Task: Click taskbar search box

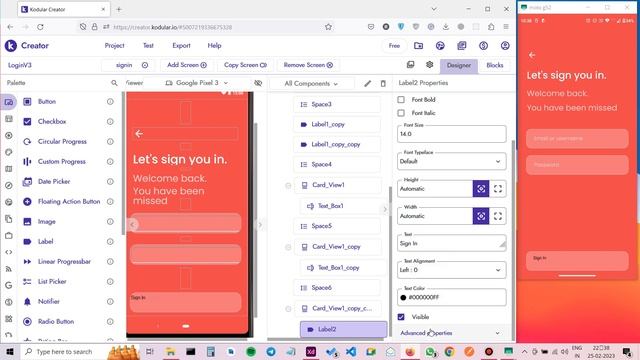Action: click(x=63, y=352)
